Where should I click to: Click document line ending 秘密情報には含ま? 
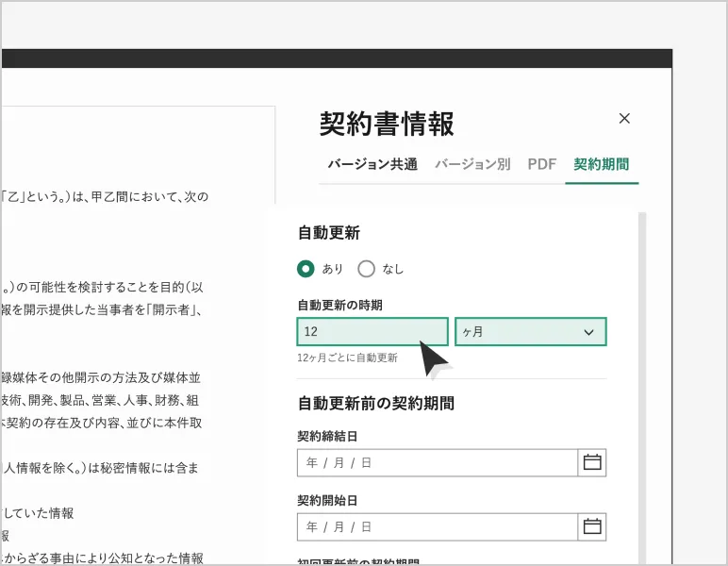(100, 468)
